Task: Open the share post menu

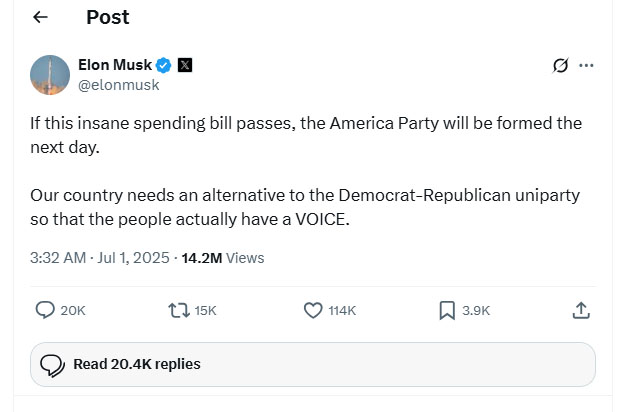Action: coord(581,311)
